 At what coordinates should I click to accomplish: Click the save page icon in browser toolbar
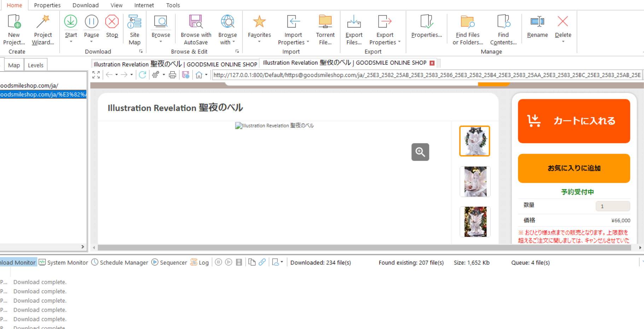click(x=186, y=75)
